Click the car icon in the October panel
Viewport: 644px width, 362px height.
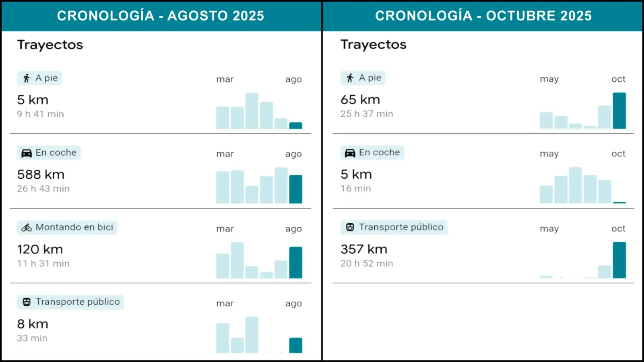pyautogui.click(x=350, y=153)
